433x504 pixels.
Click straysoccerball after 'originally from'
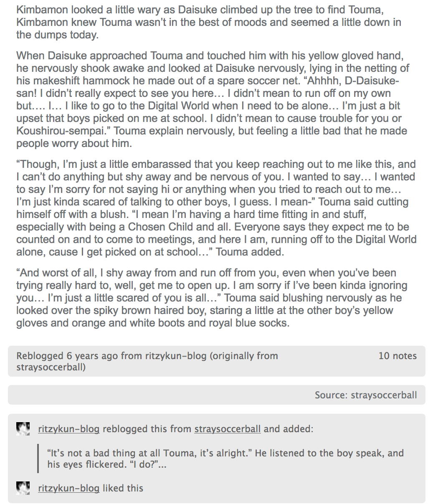coord(51,367)
